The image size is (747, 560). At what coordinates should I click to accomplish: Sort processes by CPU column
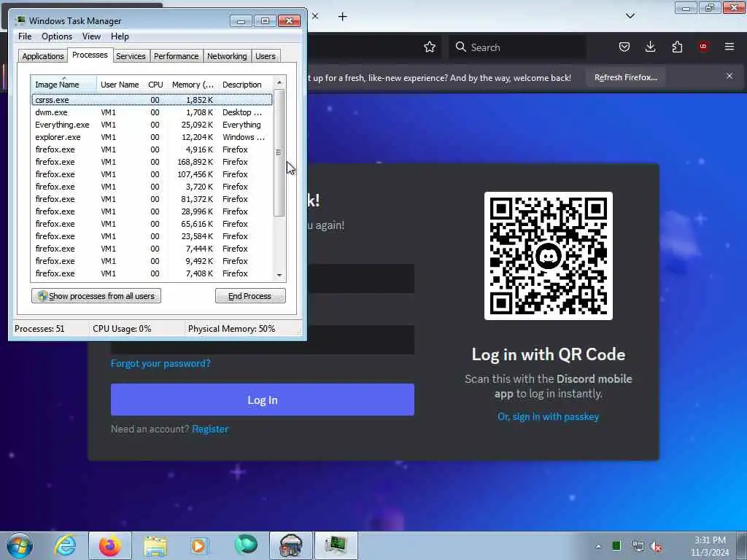point(155,85)
